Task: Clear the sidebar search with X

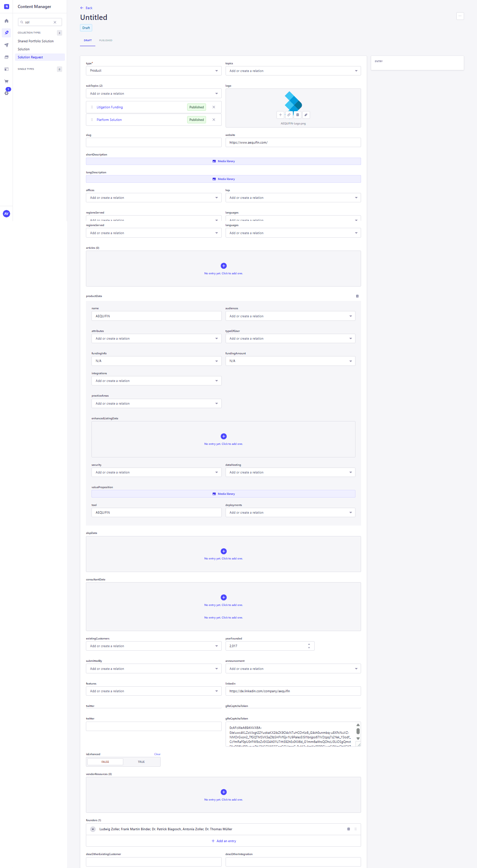Action: (55, 22)
